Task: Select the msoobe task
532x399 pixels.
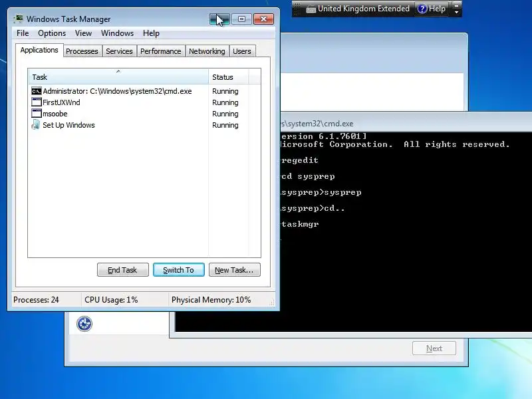Action: click(144, 113)
